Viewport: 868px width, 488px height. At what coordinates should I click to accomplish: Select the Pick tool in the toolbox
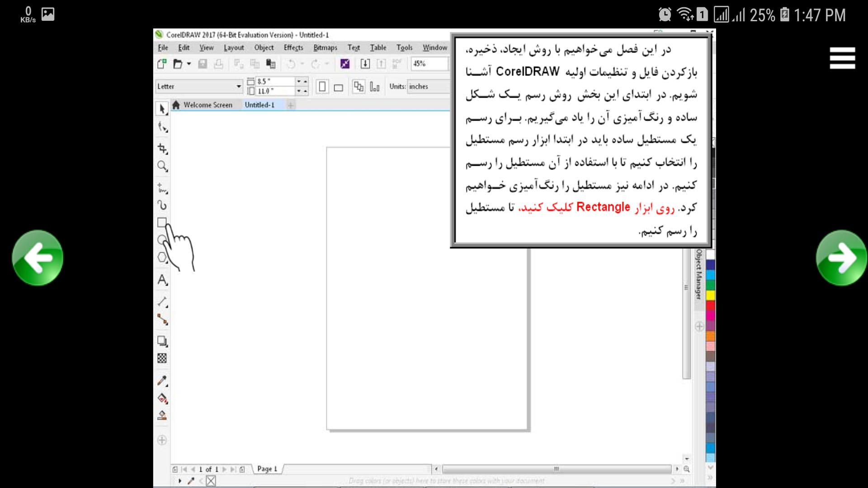pos(162,109)
